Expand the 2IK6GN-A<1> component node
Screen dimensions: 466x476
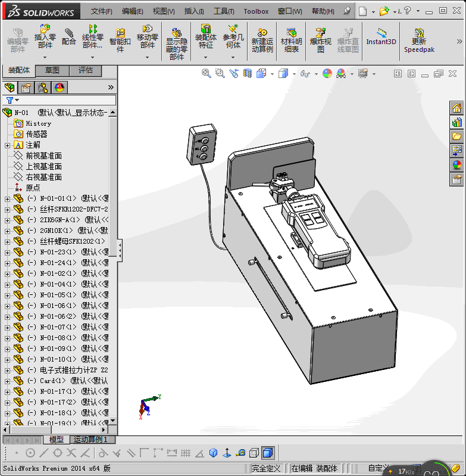click(x=7, y=220)
